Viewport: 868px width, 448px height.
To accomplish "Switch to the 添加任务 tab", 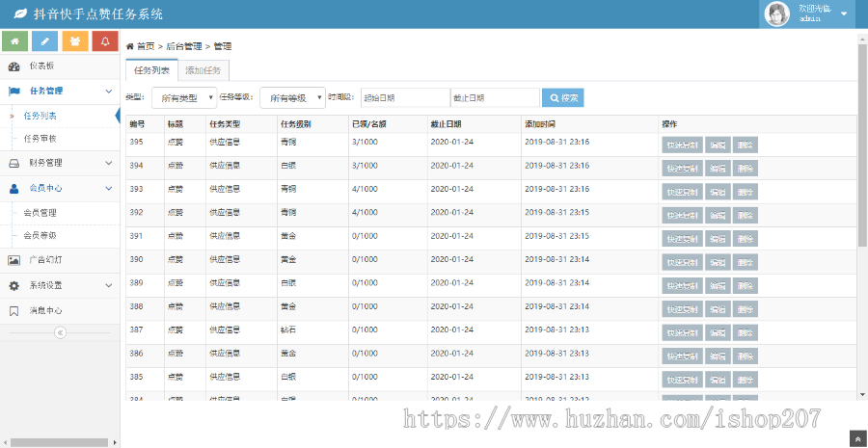I will (x=203, y=70).
